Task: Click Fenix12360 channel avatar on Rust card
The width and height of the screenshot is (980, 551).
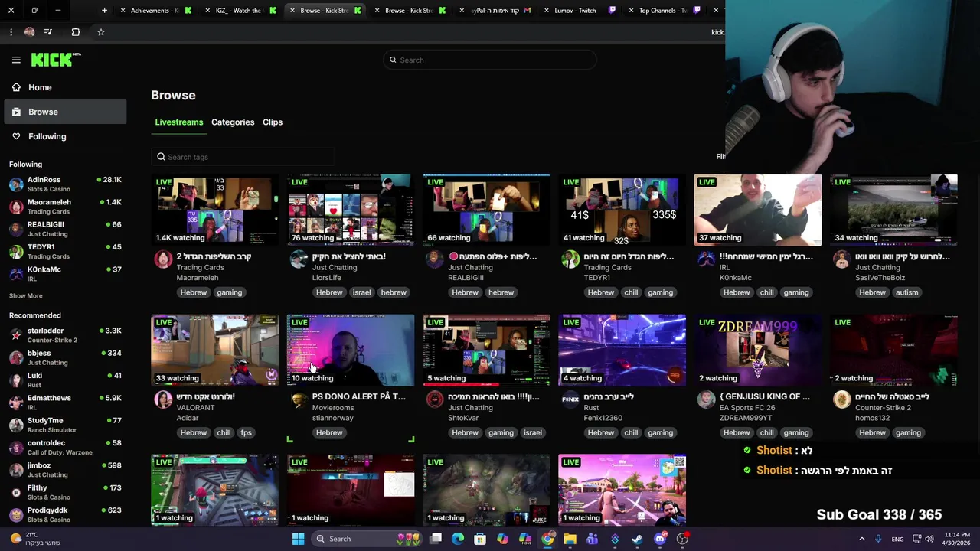Action: 570,399
